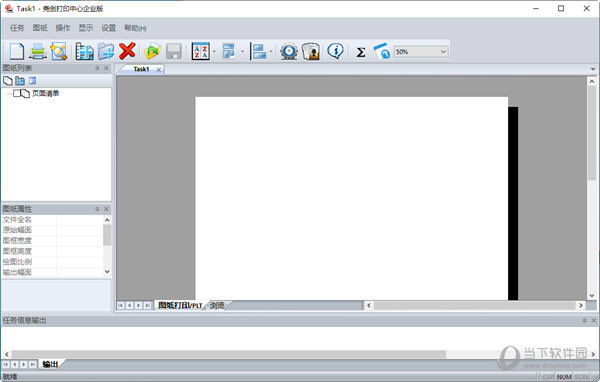
Task: Select 图框宽度 property row
Action: click(52, 241)
